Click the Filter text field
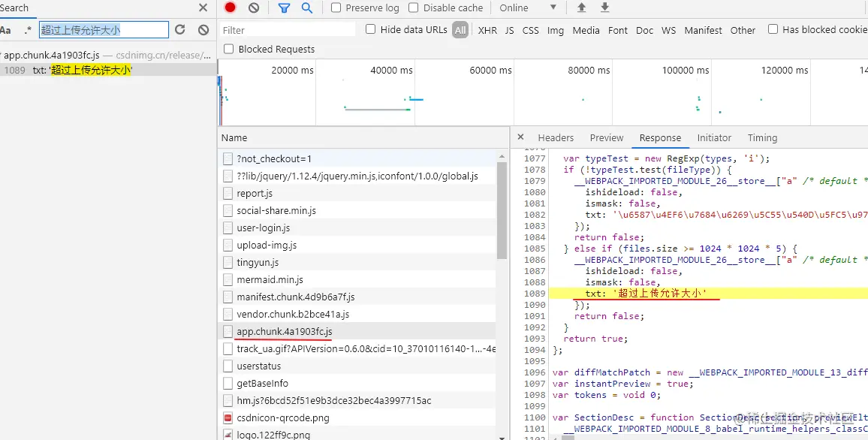 click(x=288, y=30)
